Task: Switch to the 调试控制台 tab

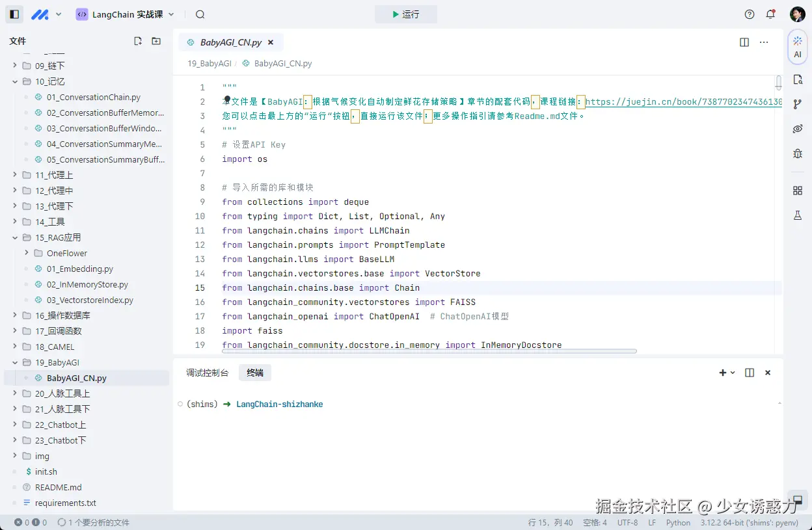Action: (207, 373)
